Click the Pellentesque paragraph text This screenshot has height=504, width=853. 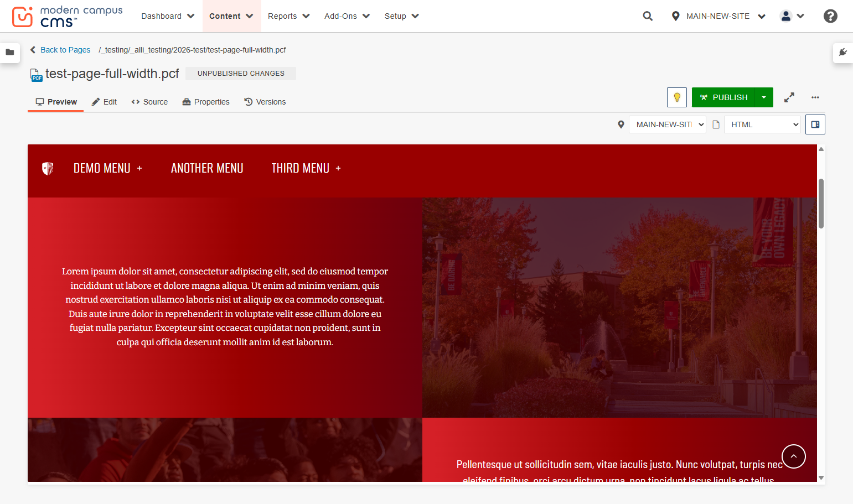(619, 470)
